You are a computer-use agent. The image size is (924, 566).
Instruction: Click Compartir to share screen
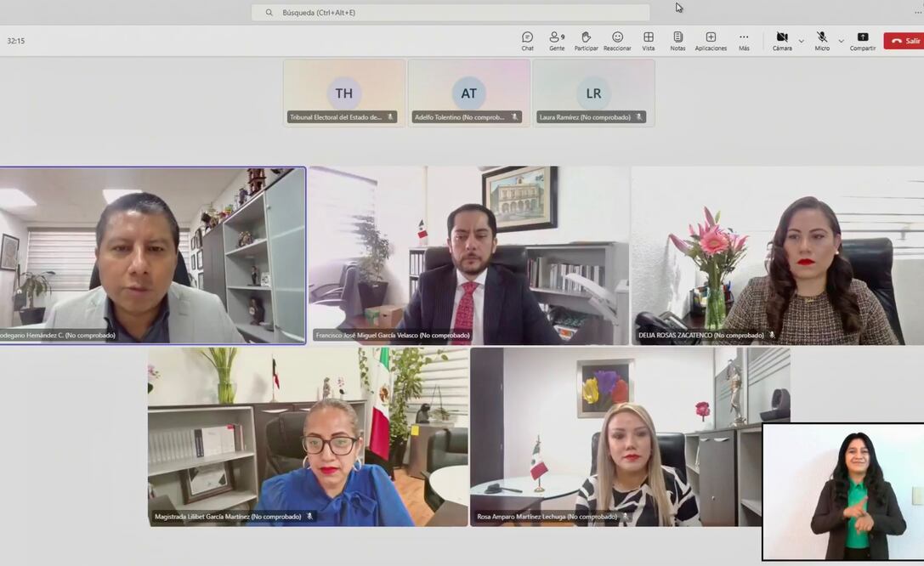point(863,41)
